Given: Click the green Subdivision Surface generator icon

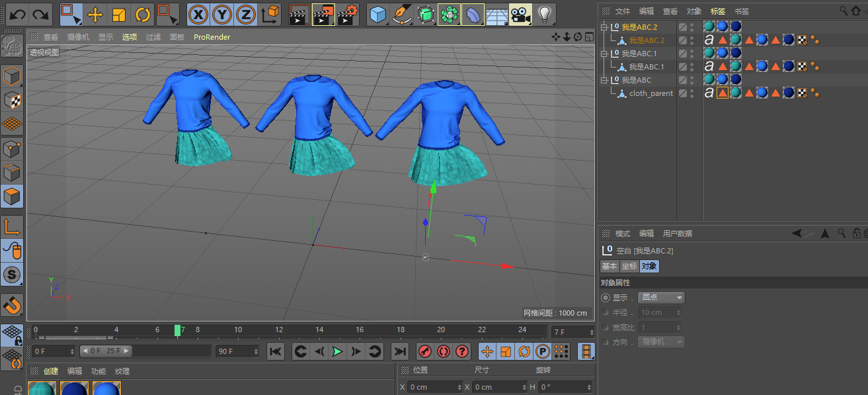Looking at the screenshot, I should pyautogui.click(x=425, y=14).
